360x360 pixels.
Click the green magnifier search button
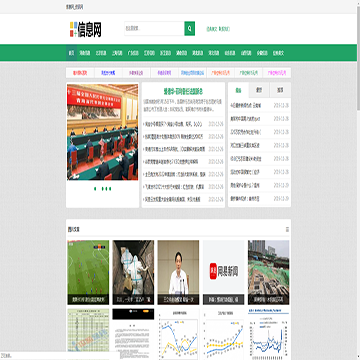pyautogui.click(x=189, y=29)
